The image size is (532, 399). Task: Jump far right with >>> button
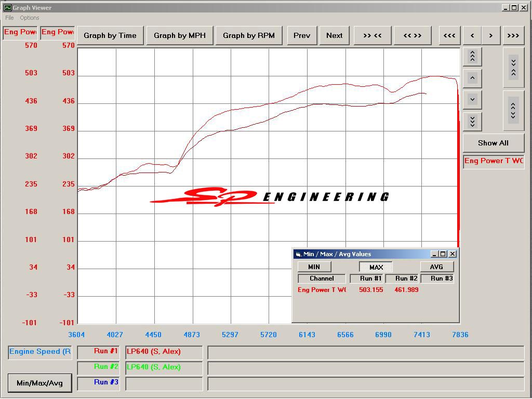point(513,36)
